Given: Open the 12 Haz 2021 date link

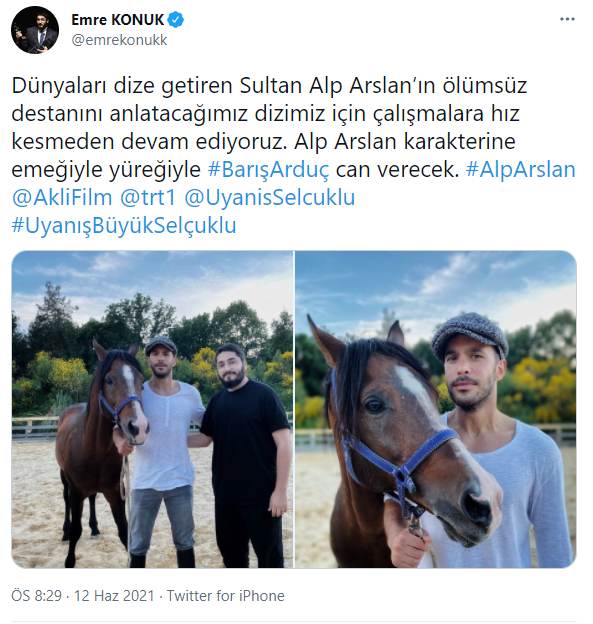Looking at the screenshot, I should tap(114, 596).
